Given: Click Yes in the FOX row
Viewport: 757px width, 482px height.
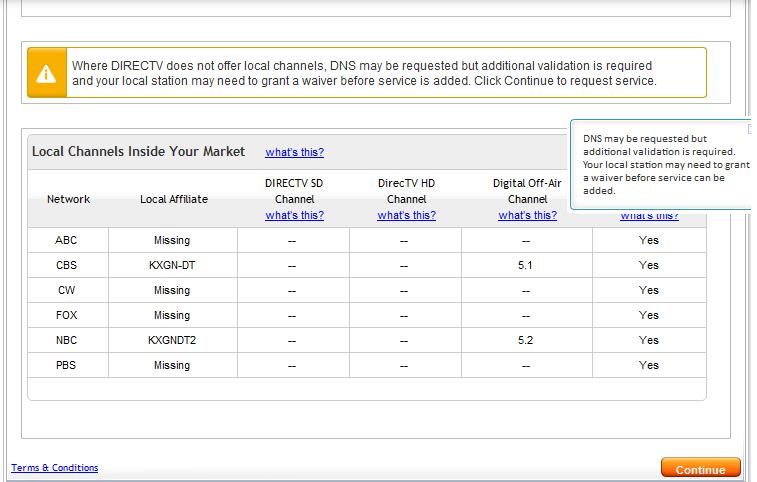Looking at the screenshot, I should pos(648,315).
